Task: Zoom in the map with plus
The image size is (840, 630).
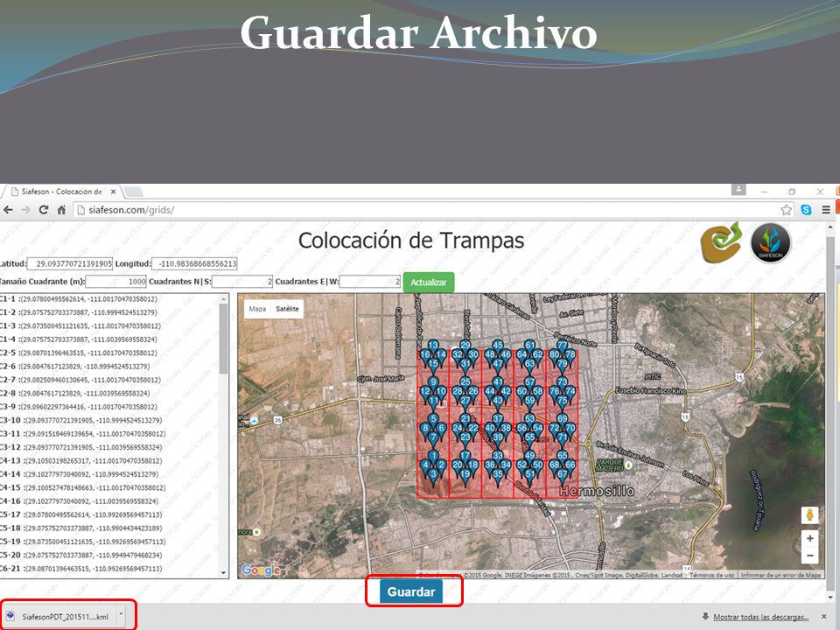Action: click(x=810, y=538)
